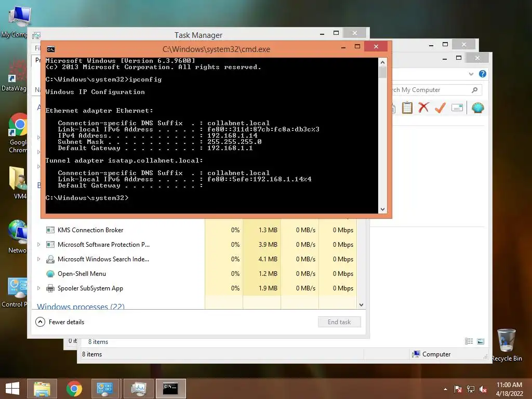Click the Open-Shell Menu 1.2 MB memory cell
532x399 pixels.
(x=262, y=274)
